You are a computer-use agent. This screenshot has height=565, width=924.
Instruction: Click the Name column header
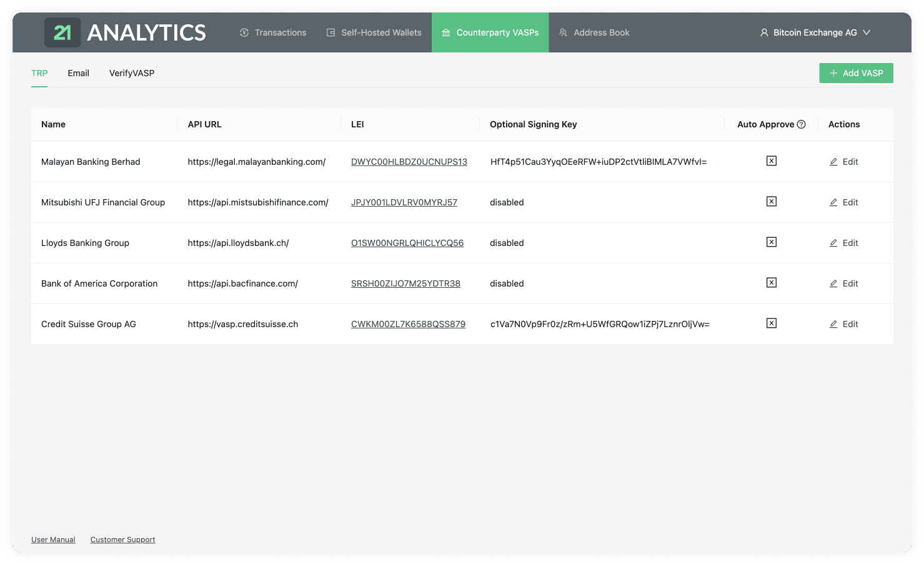[53, 124]
